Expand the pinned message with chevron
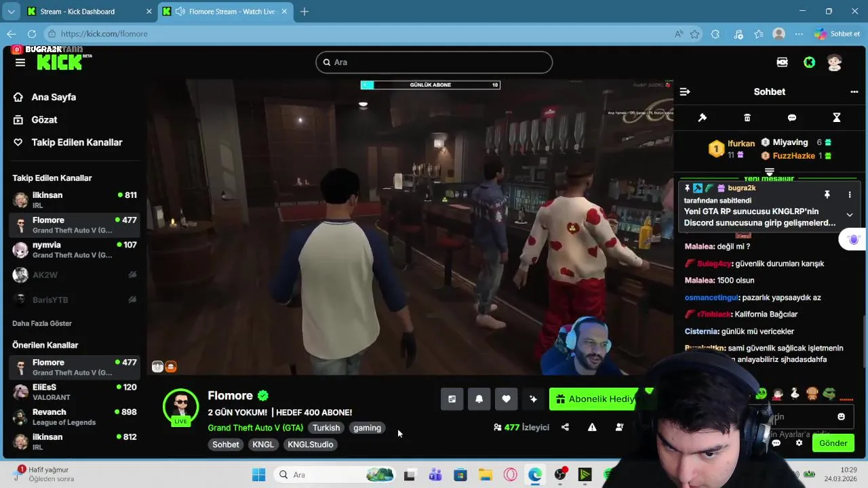This screenshot has width=868, height=488. point(850,215)
